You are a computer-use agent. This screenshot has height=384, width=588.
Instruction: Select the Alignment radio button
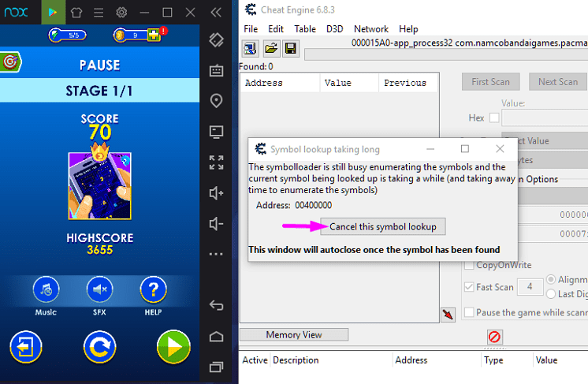pyautogui.click(x=551, y=279)
